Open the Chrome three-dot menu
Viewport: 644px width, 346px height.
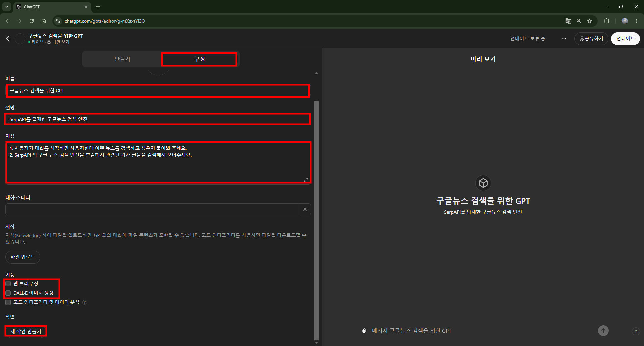(x=637, y=21)
